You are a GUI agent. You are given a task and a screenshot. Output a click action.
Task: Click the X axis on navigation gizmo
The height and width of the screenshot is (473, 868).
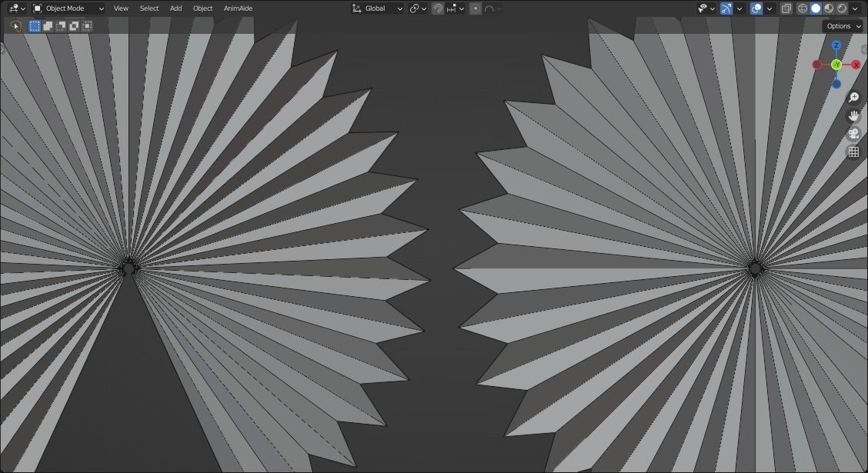pos(856,65)
